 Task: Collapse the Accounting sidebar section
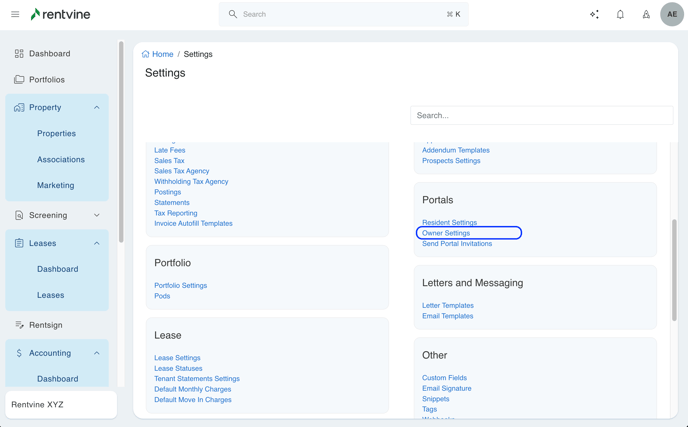click(97, 353)
